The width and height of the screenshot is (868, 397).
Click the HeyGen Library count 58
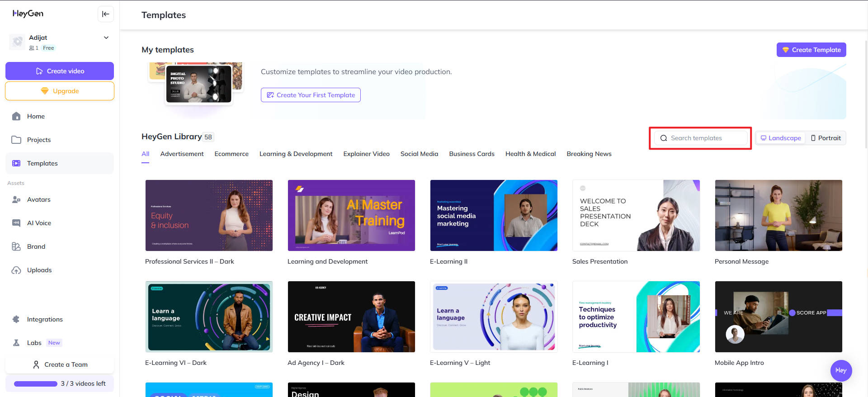point(208,137)
